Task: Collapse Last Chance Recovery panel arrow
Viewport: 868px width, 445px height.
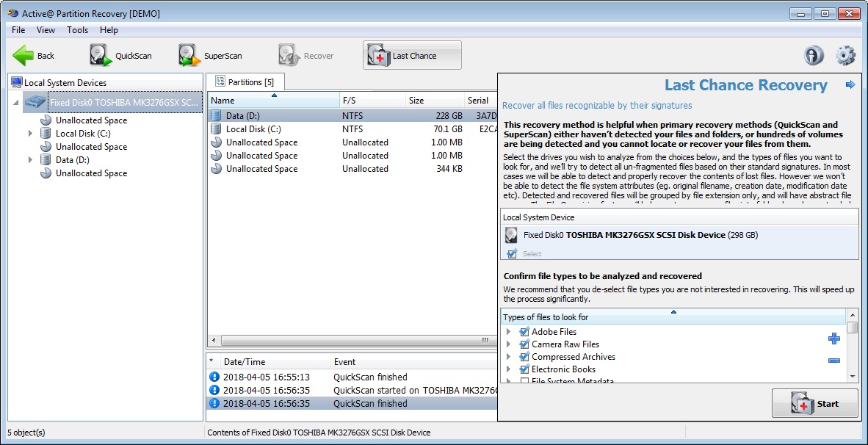Action: (850, 85)
